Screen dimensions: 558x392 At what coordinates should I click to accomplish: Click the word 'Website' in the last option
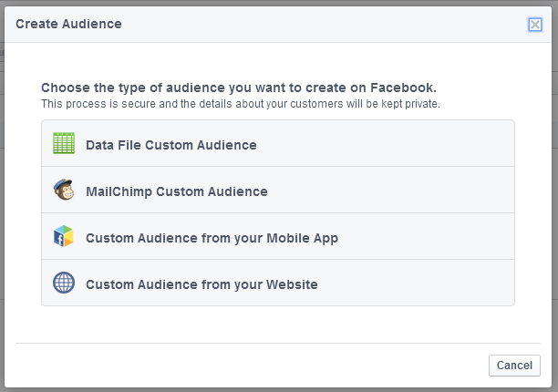pyautogui.click(x=292, y=284)
